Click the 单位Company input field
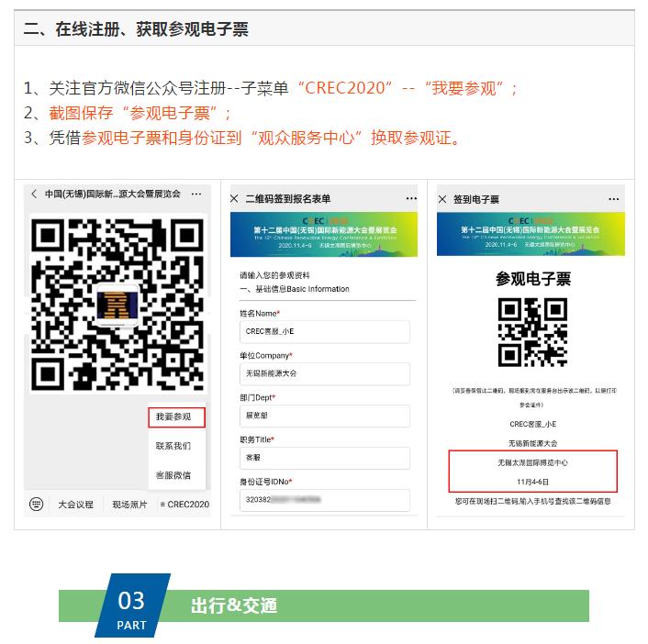Image resolution: width=648 pixels, height=644 pixels. (x=324, y=373)
